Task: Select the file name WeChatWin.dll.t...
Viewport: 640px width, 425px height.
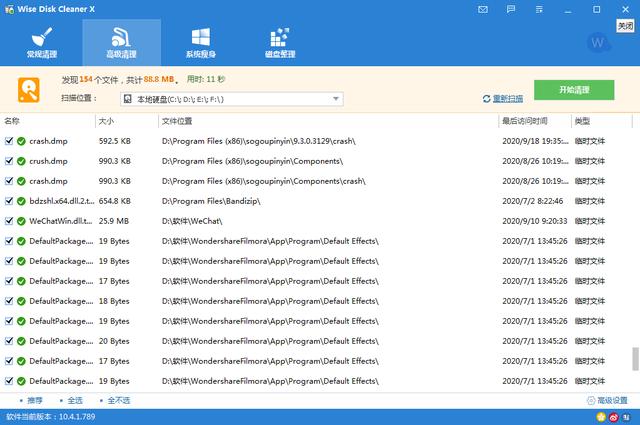Action: pyautogui.click(x=60, y=221)
